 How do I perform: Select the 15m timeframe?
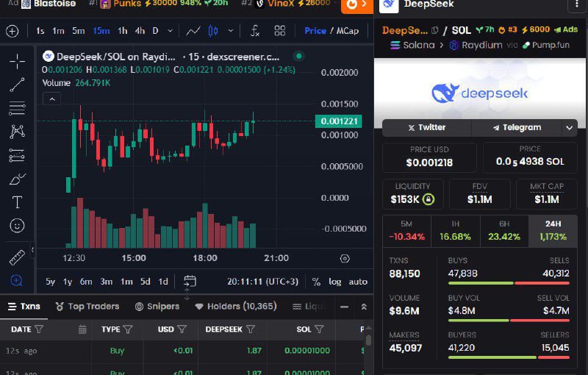101,31
